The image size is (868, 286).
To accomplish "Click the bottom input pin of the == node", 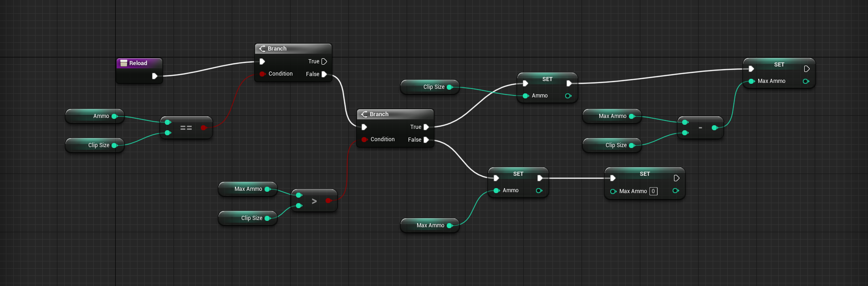I will click(x=168, y=133).
